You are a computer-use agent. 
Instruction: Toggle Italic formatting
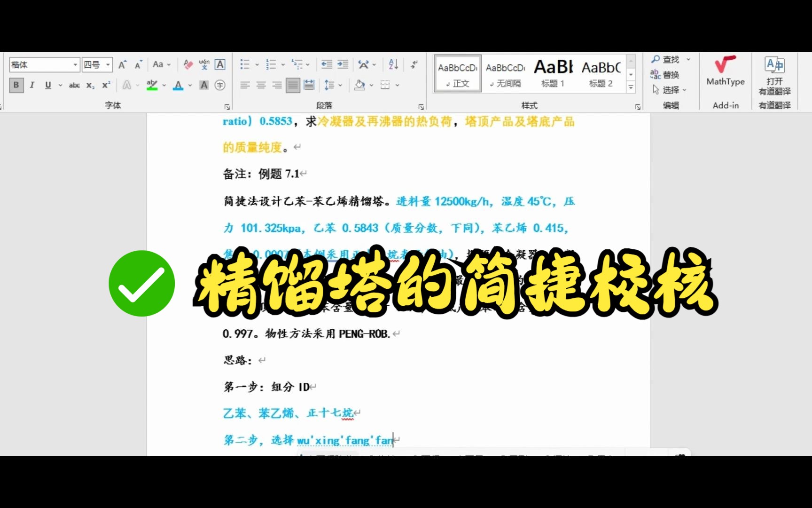point(31,85)
